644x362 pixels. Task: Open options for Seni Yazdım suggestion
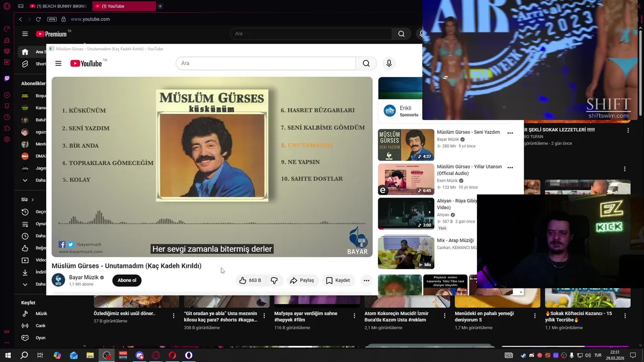pyautogui.click(x=510, y=133)
